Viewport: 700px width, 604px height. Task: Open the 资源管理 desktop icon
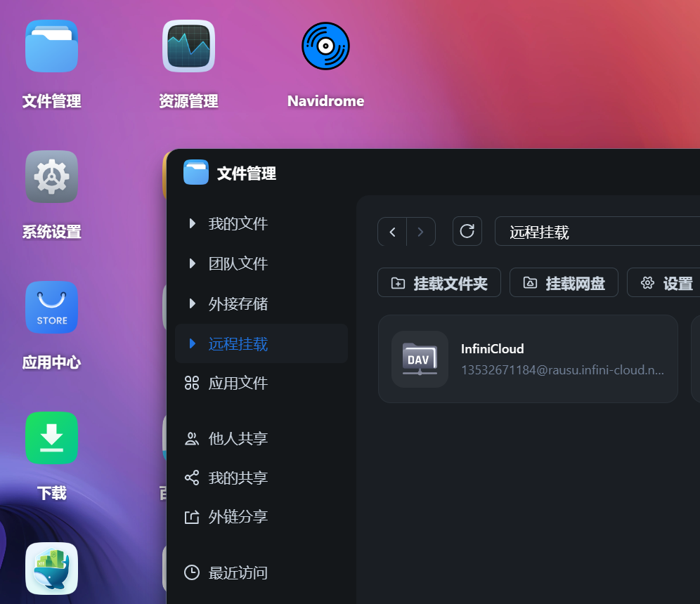(x=188, y=46)
